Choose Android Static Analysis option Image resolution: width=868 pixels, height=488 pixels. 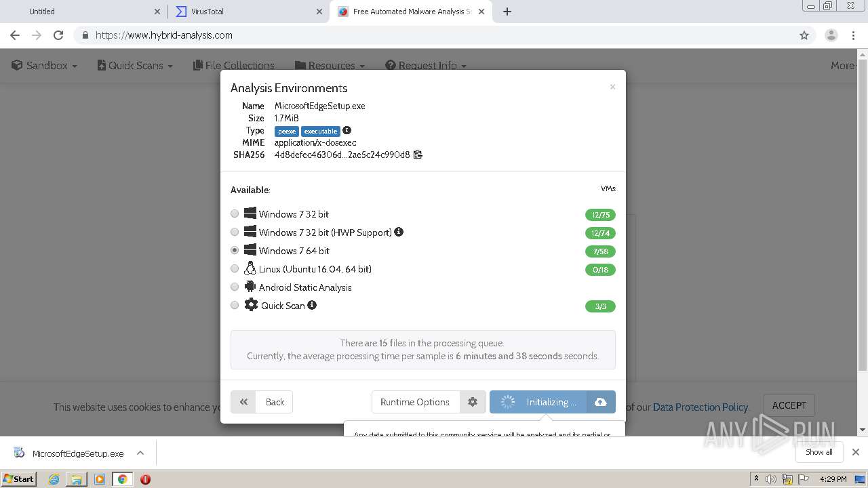pyautogui.click(x=235, y=287)
